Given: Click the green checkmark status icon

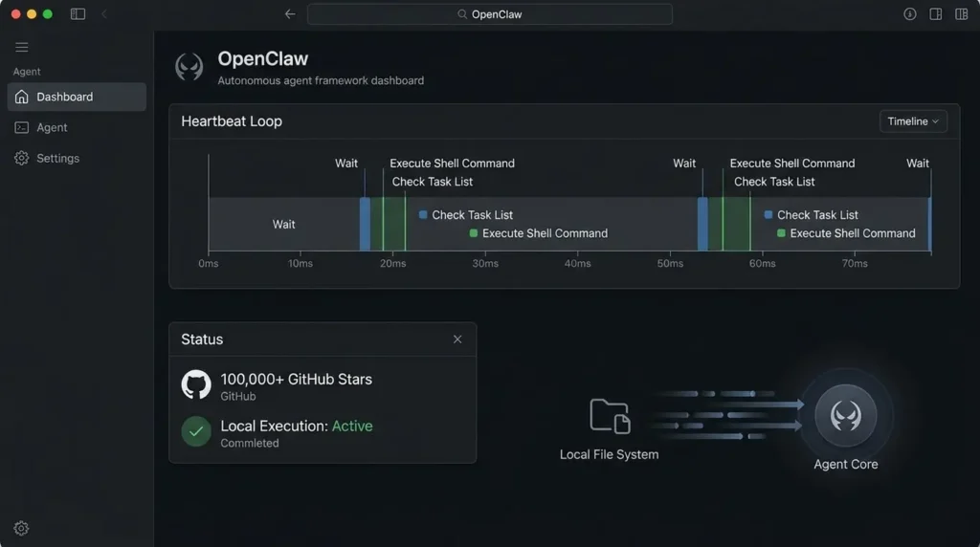Looking at the screenshot, I should [196, 431].
